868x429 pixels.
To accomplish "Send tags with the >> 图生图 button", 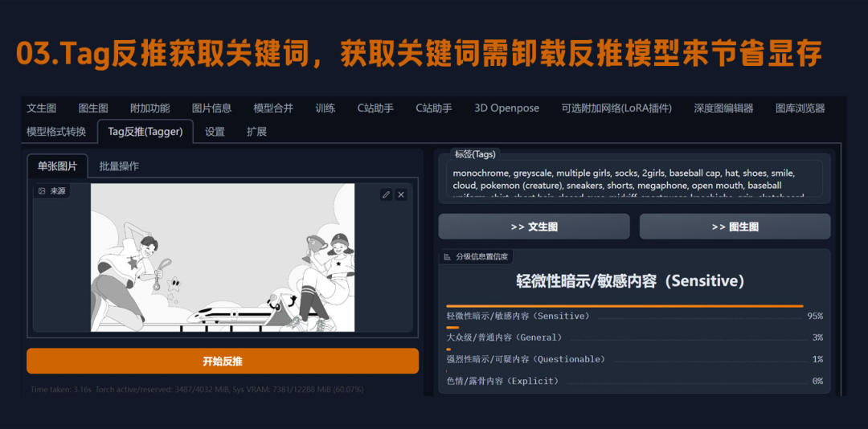I will tap(735, 227).
